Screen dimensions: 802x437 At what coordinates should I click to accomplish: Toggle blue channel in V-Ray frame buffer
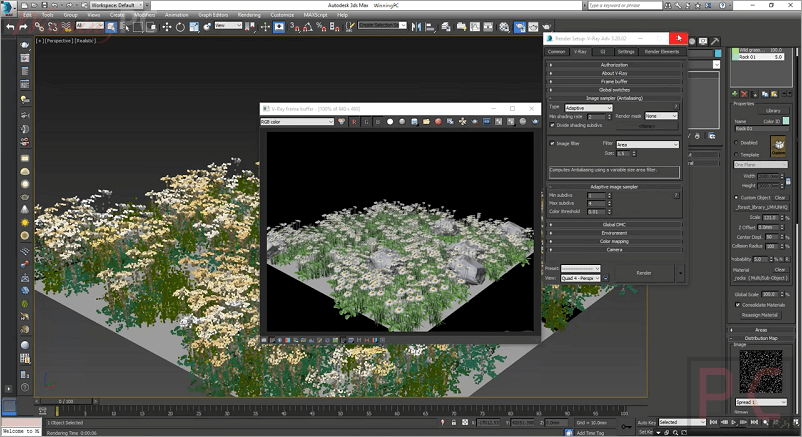click(x=377, y=122)
